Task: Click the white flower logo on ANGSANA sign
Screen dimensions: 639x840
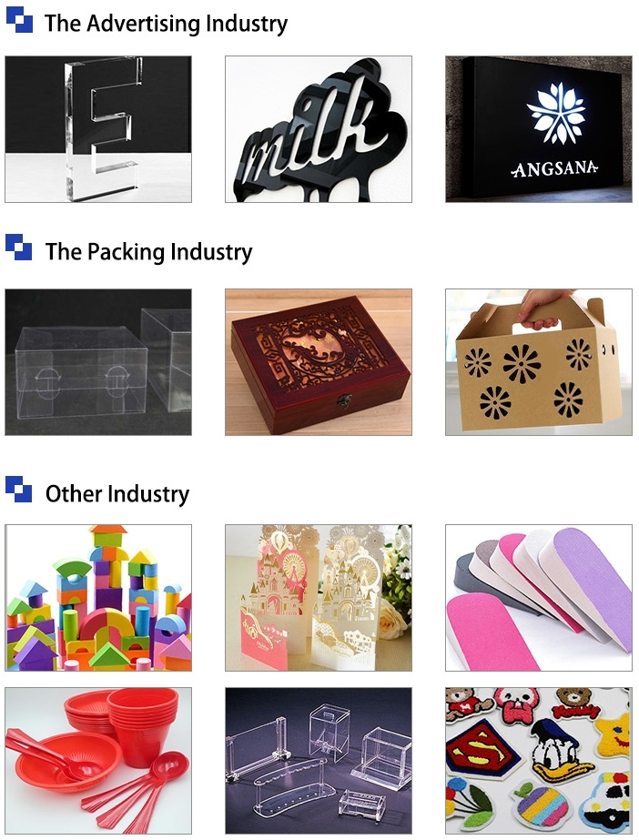Action: pos(555,114)
